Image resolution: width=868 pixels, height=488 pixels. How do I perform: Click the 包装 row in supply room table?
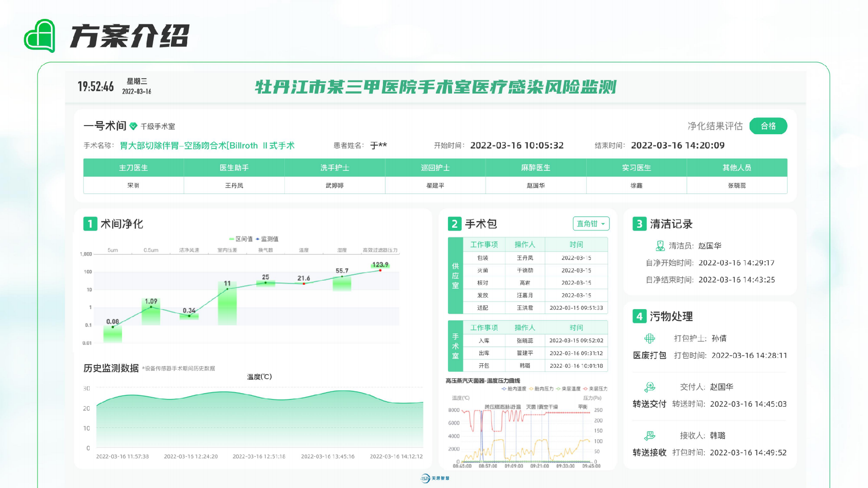[535, 258]
